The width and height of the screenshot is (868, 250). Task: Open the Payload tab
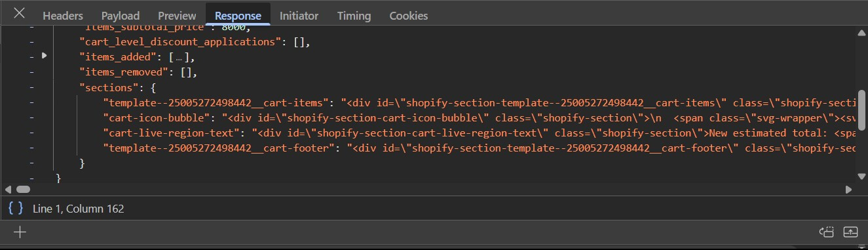point(121,16)
